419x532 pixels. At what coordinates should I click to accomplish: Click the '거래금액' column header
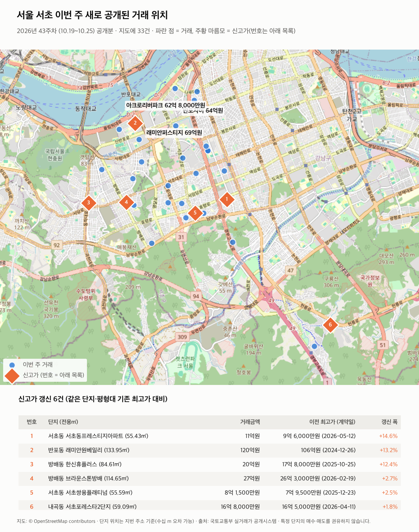point(250,422)
